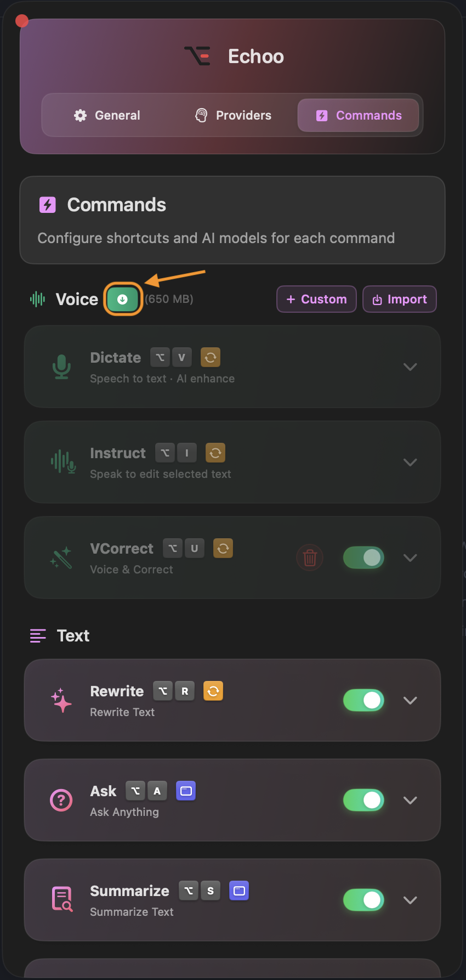This screenshot has width=466, height=980.
Task: Open the Providers tab
Action: 232,115
